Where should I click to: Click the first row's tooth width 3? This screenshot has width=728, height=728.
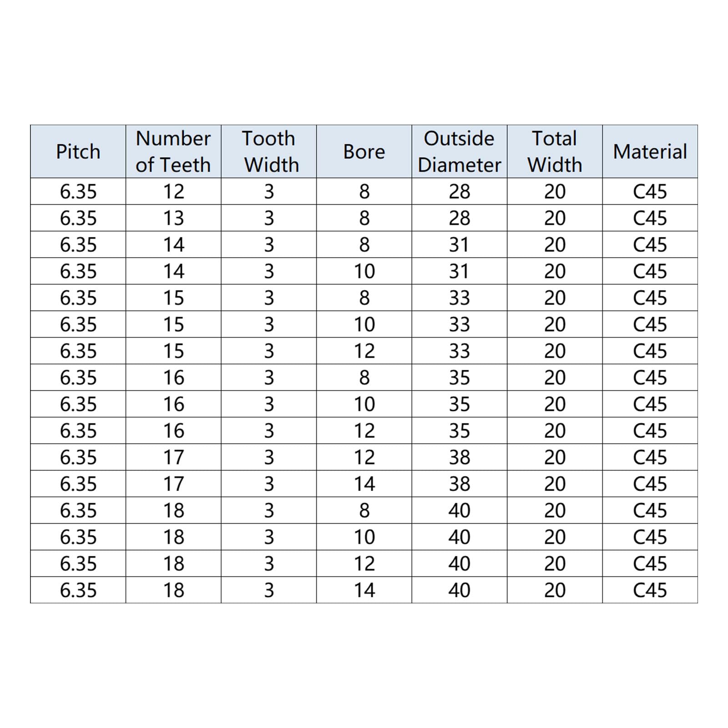pyautogui.click(x=269, y=192)
